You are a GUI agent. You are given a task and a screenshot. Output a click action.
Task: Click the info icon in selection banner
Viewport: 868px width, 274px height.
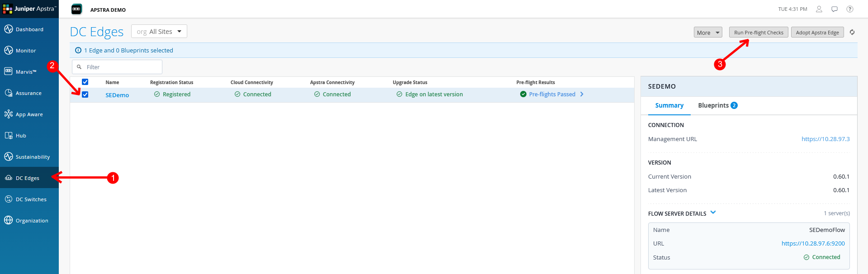click(x=78, y=50)
